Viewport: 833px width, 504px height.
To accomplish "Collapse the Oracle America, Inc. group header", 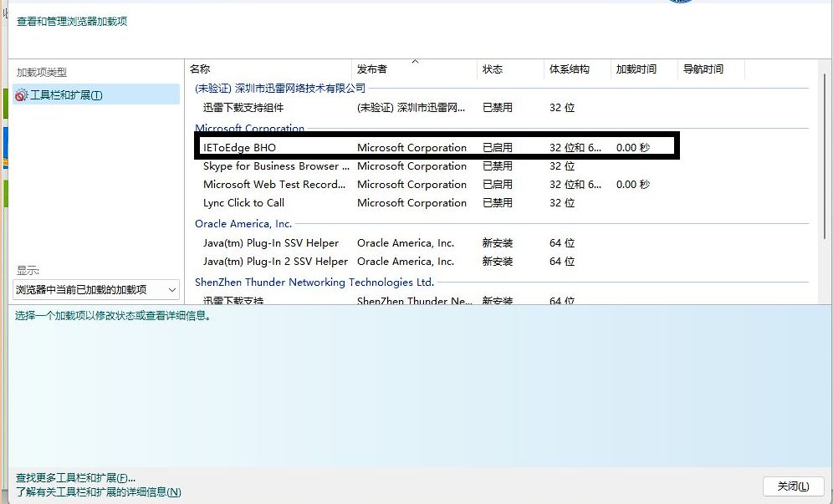I will coord(243,224).
